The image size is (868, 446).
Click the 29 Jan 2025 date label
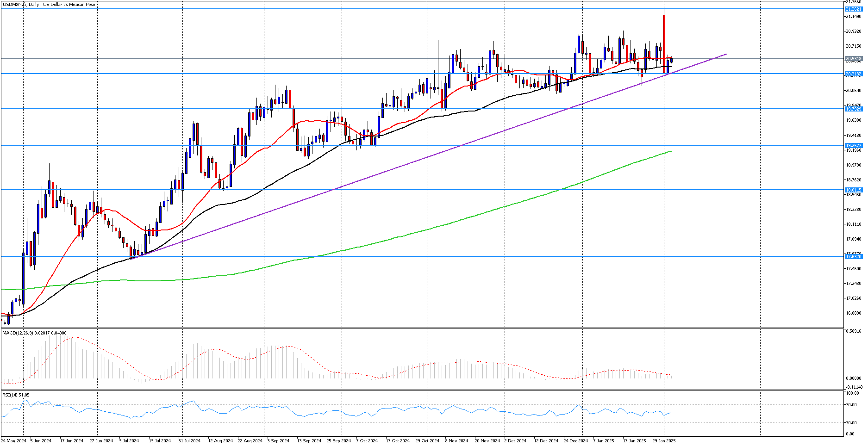click(664, 440)
